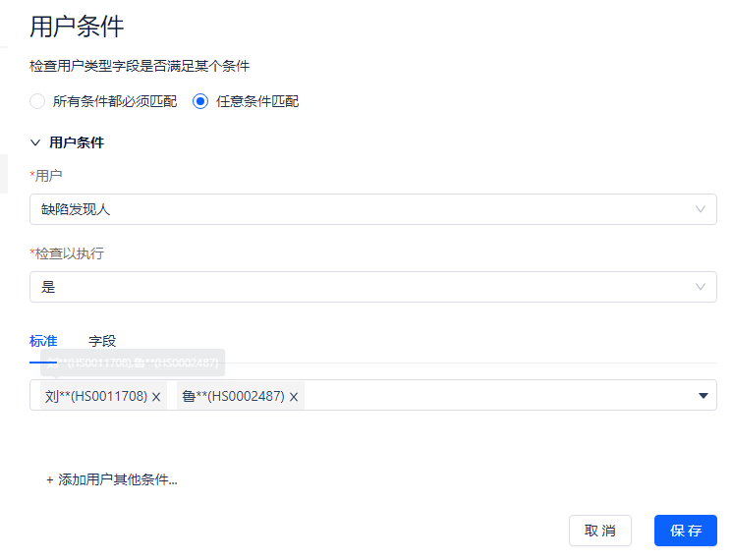Click the plus icon before 添加用户其他条件
732x560 pixels.
[x=50, y=480]
